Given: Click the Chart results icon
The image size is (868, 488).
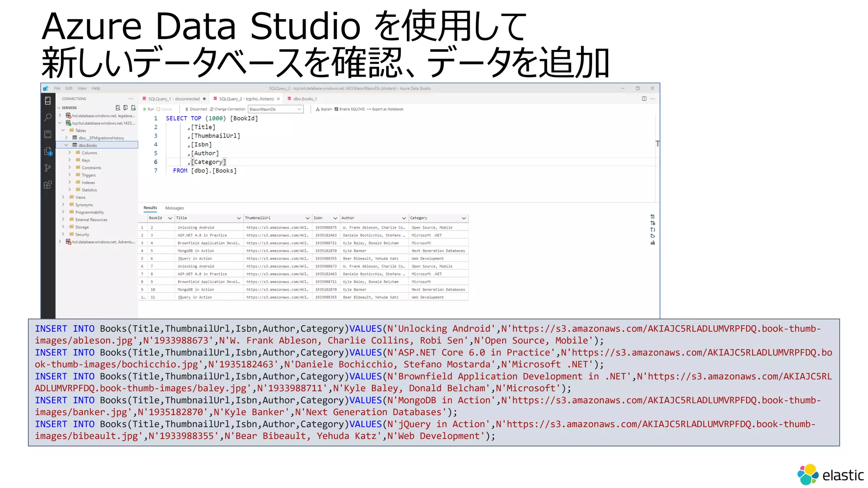Looking at the screenshot, I should click(653, 243).
